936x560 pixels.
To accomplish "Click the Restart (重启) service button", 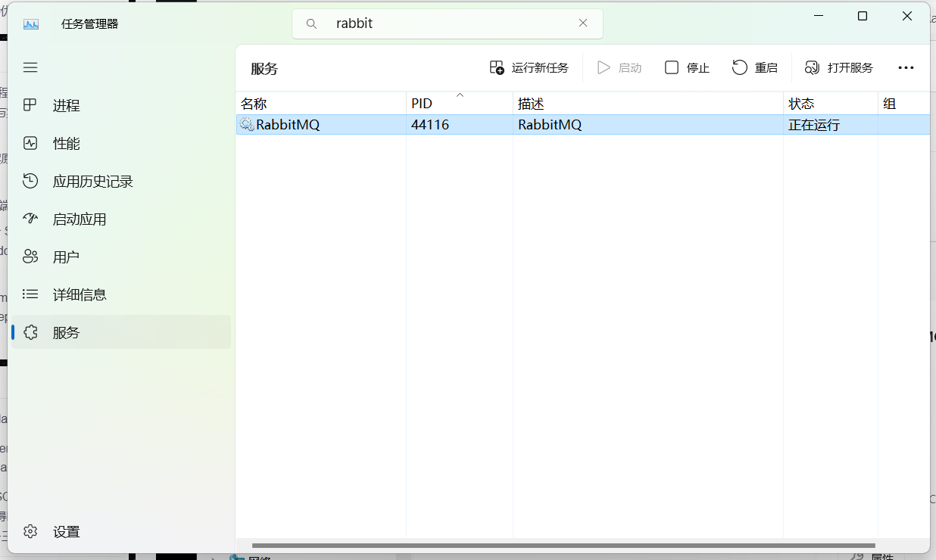I will tap(755, 68).
